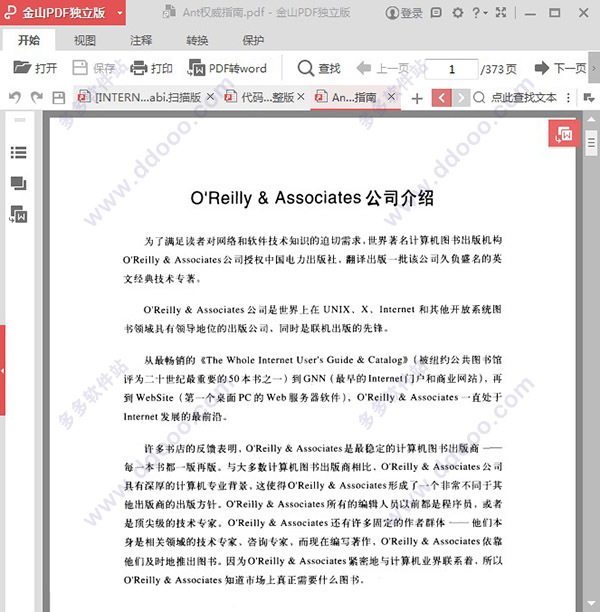
Task: Toggle fullscreen mode icon
Action: pos(501,12)
